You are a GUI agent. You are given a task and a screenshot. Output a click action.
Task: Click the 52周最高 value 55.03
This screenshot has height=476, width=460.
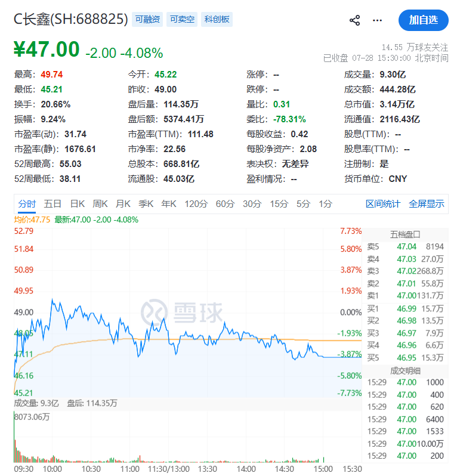[70, 164]
